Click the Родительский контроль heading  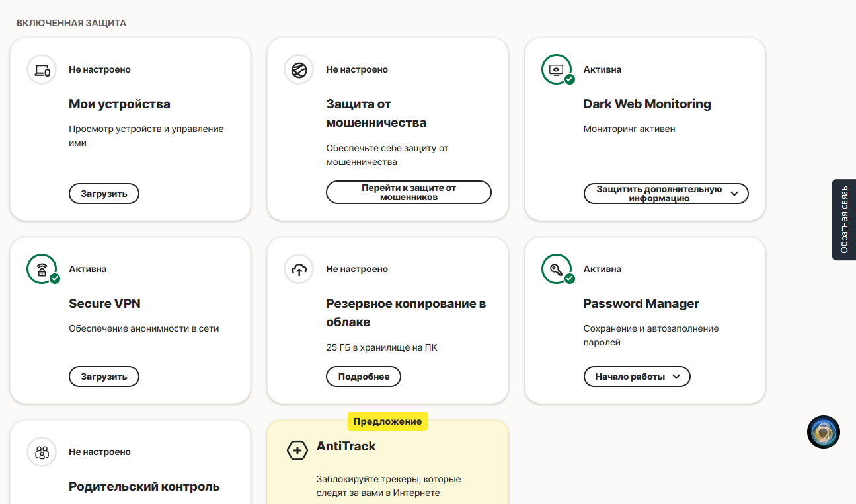[x=144, y=487]
